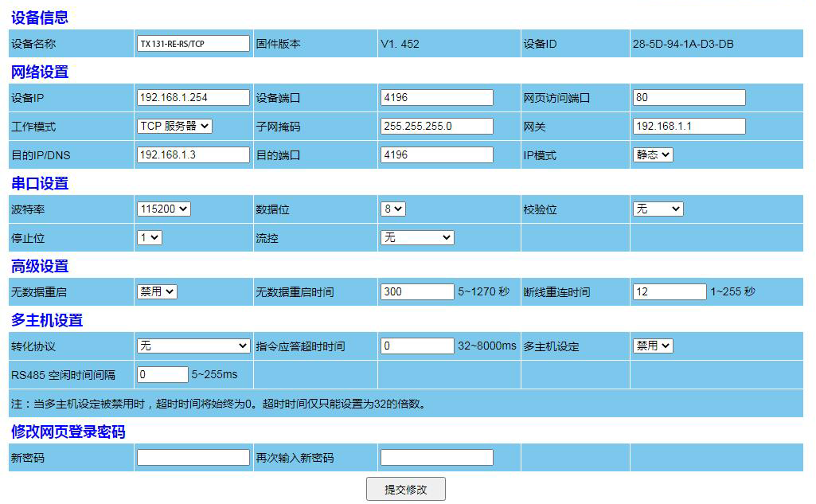Image resolution: width=816 pixels, height=504 pixels.
Task: Open the 流控 dropdown
Action: click(x=416, y=237)
